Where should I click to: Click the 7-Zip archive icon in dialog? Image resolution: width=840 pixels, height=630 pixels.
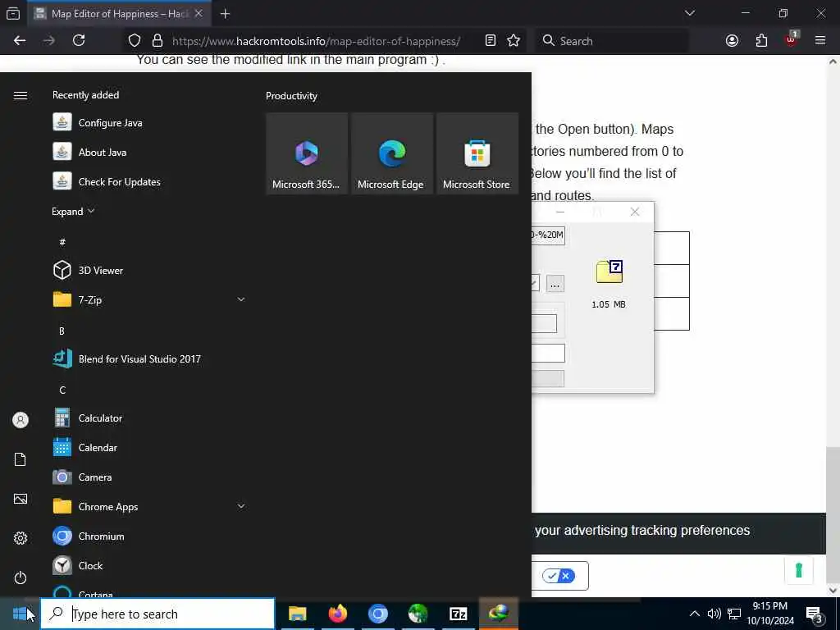click(609, 272)
